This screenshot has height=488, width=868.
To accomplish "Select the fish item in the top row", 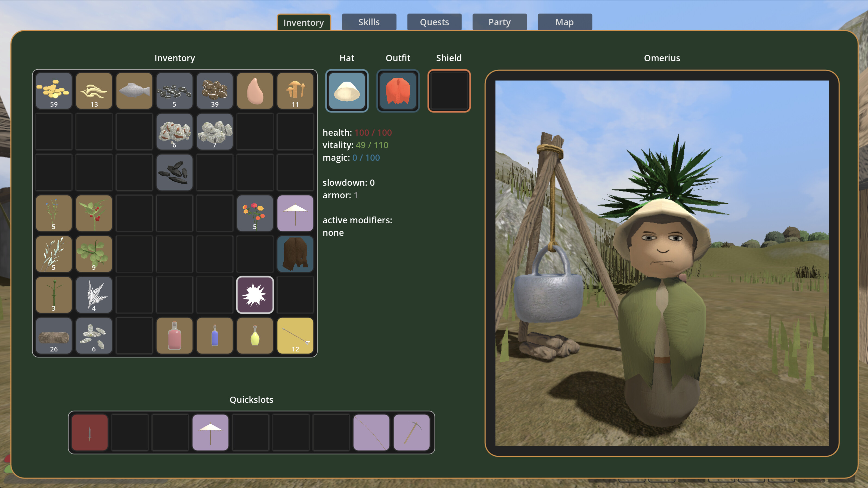I will (134, 91).
